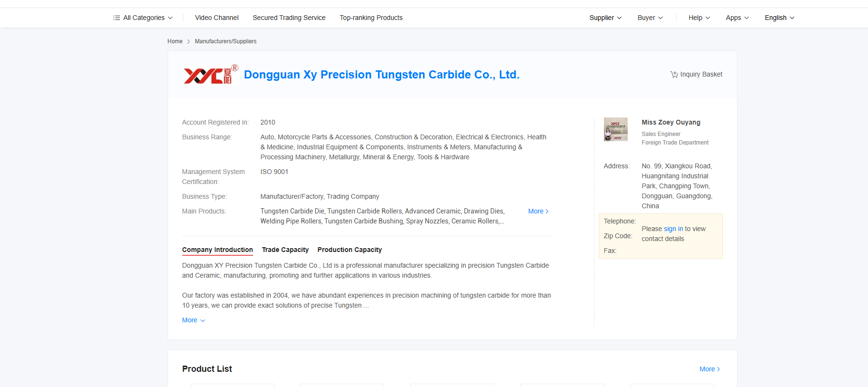Open the Apps dropdown menu
The image size is (868, 387).
[x=737, y=18]
